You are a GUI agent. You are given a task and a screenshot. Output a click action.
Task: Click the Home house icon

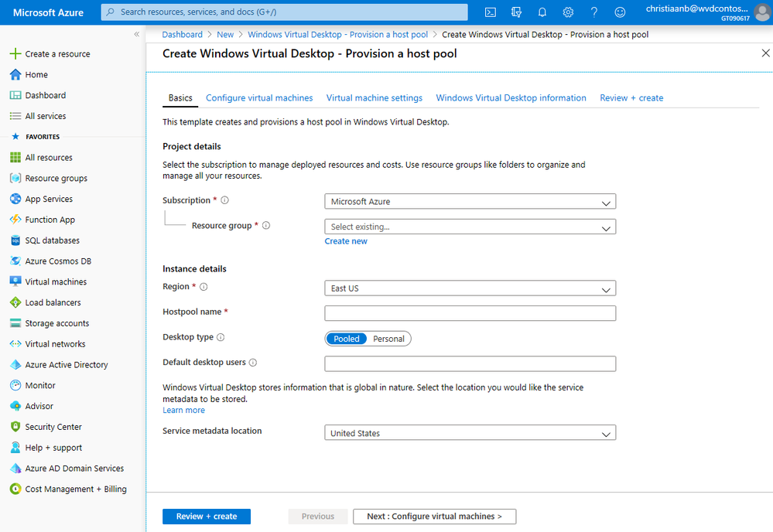tap(15, 74)
